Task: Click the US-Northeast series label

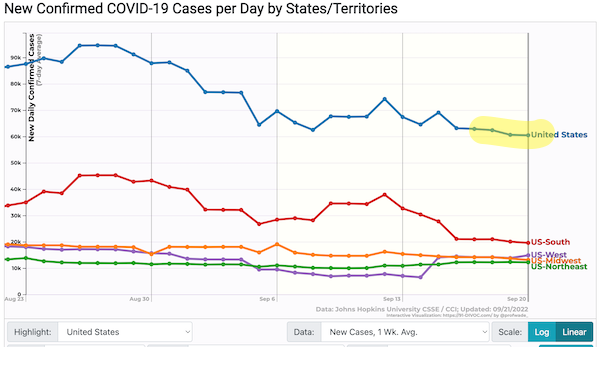Action: [x=559, y=267]
